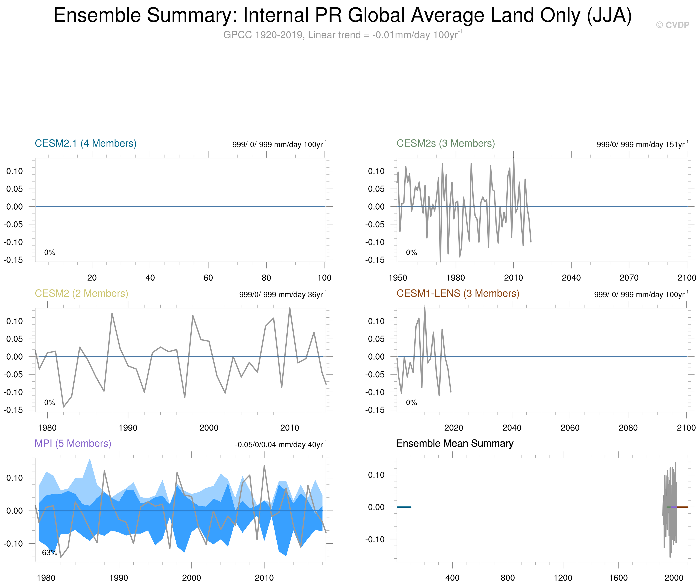Click the 0% label in CESM2.1 plot
The image size is (700, 588).
(x=50, y=253)
